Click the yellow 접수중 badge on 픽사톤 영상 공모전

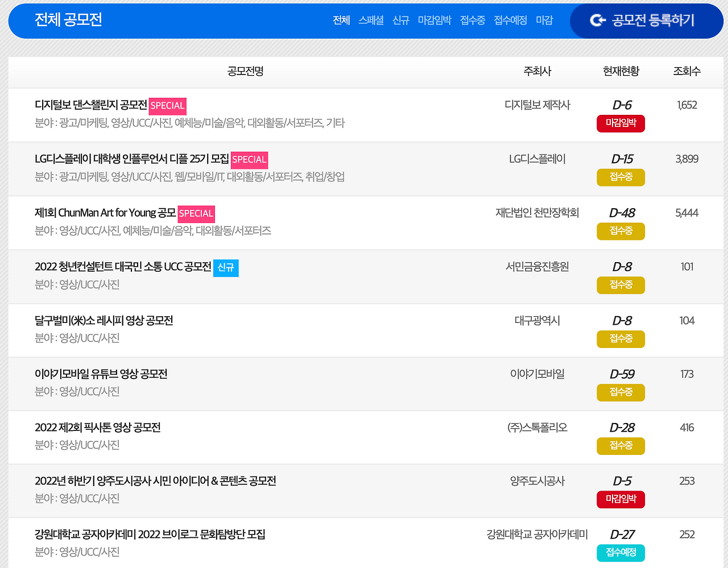(621, 446)
